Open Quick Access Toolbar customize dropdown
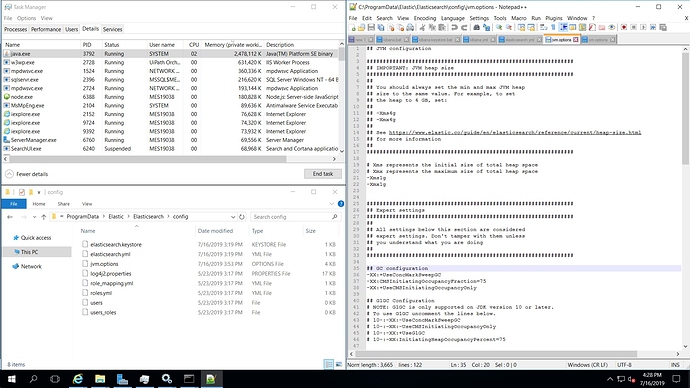Screen dimensions: 690x388 click(x=39, y=192)
